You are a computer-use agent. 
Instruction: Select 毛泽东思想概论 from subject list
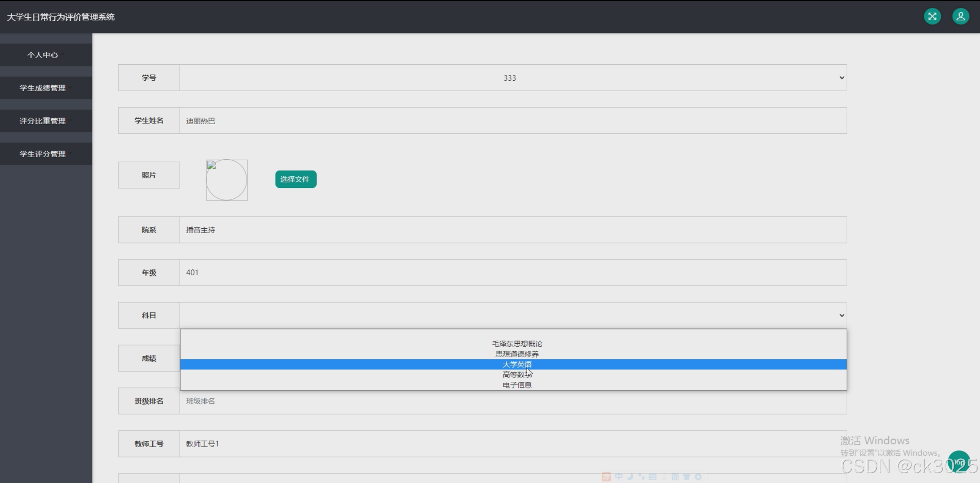point(517,344)
